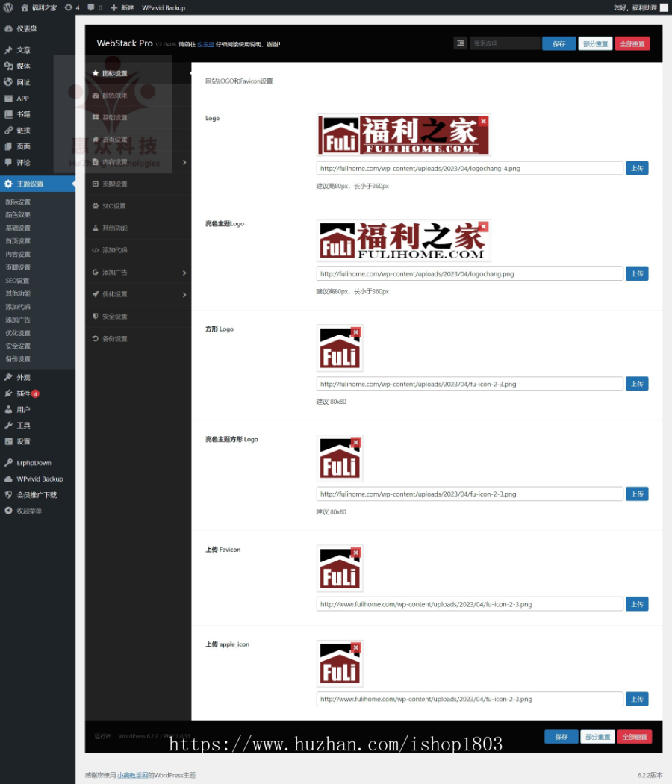Click the top red 全部重置 button
Image resolution: width=672 pixels, height=784 pixels.
coord(632,43)
